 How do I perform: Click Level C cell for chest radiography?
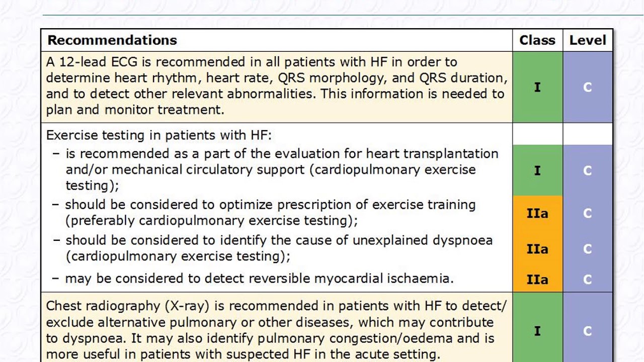588,331
